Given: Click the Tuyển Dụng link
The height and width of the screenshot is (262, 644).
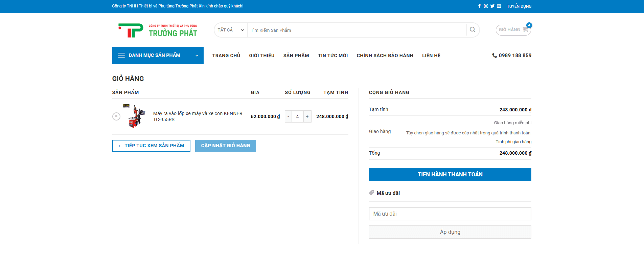Looking at the screenshot, I should pyautogui.click(x=519, y=6).
